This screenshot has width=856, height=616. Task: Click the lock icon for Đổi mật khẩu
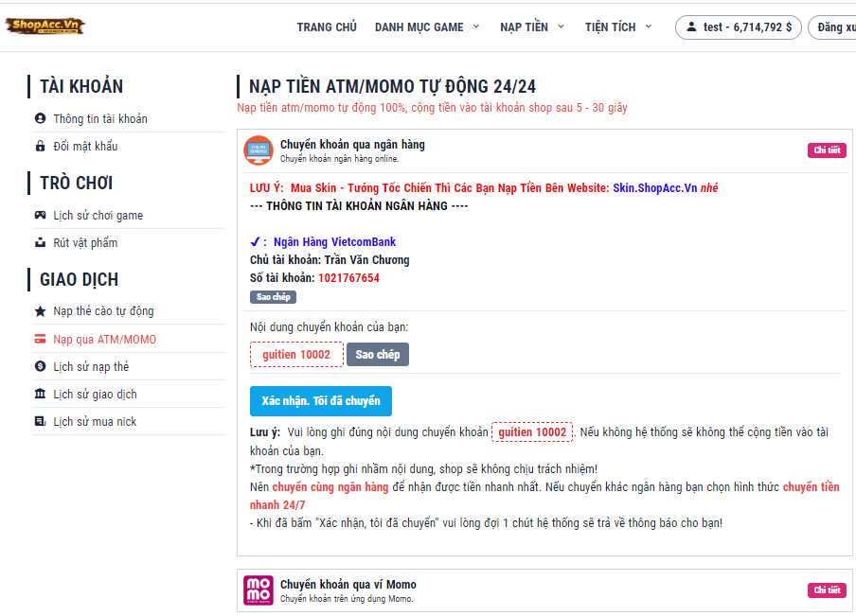click(x=40, y=146)
